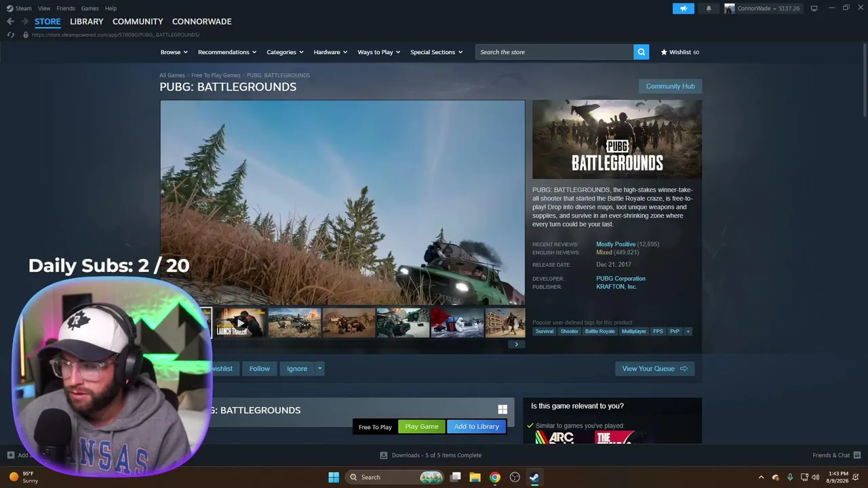
Task: Reload the store page
Action: point(10,35)
